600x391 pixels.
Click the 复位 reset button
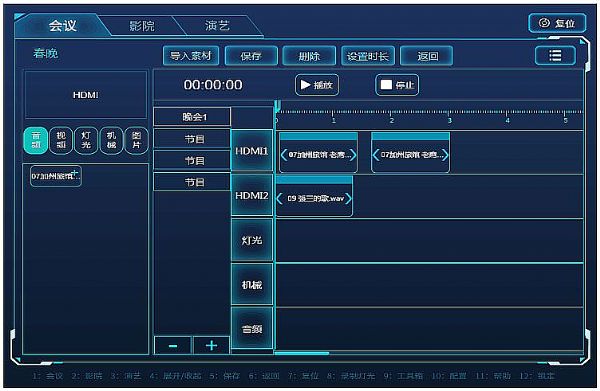[557, 23]
